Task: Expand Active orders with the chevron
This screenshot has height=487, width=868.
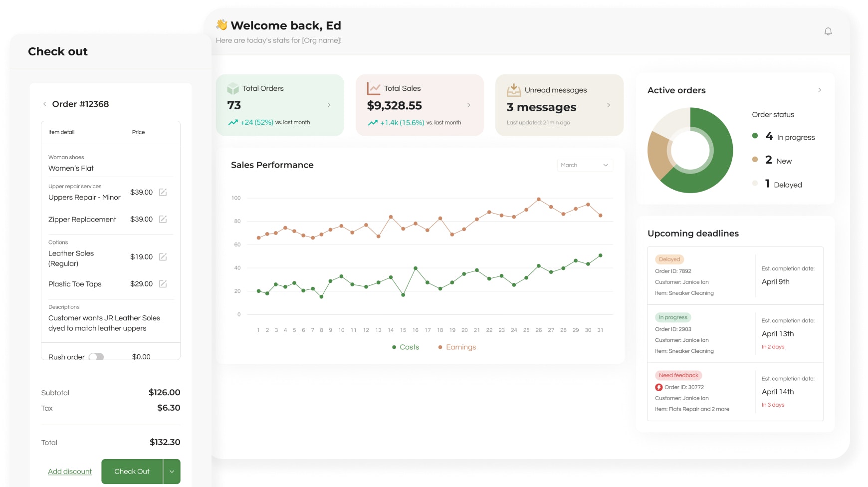Action: [x=819, y=90]
